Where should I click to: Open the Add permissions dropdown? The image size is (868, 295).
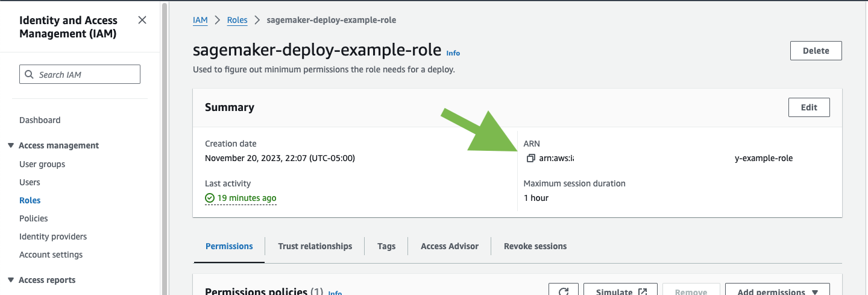[778, 291]
